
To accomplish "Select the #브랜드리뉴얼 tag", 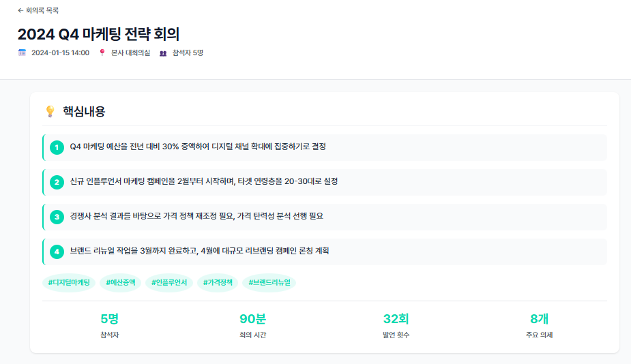I will [269, 282].
